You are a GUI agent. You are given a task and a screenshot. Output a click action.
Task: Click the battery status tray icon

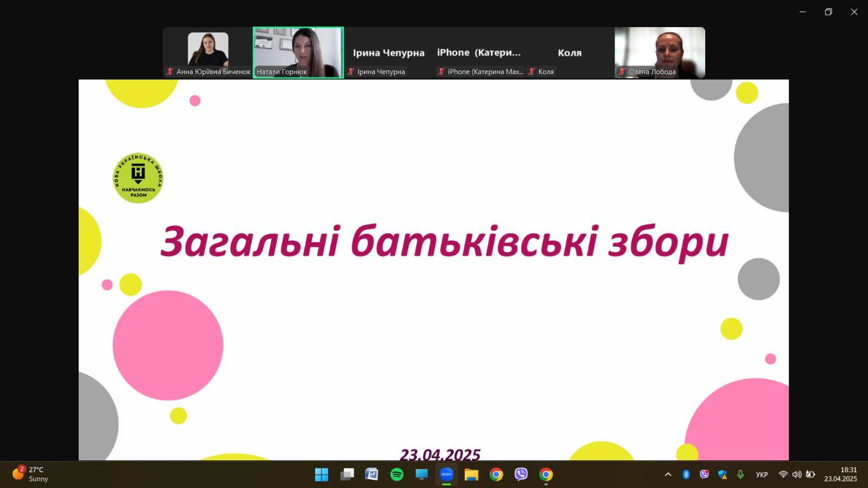tap(810, 474)
